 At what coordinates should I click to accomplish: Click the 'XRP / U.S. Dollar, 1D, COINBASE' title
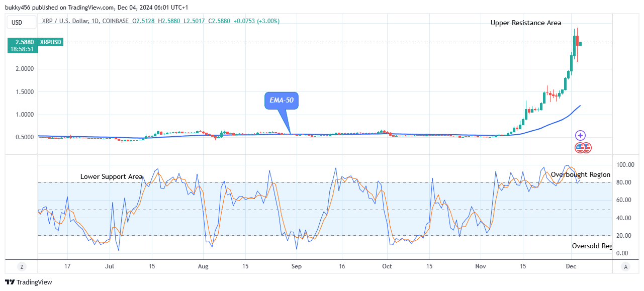(84, 21)
